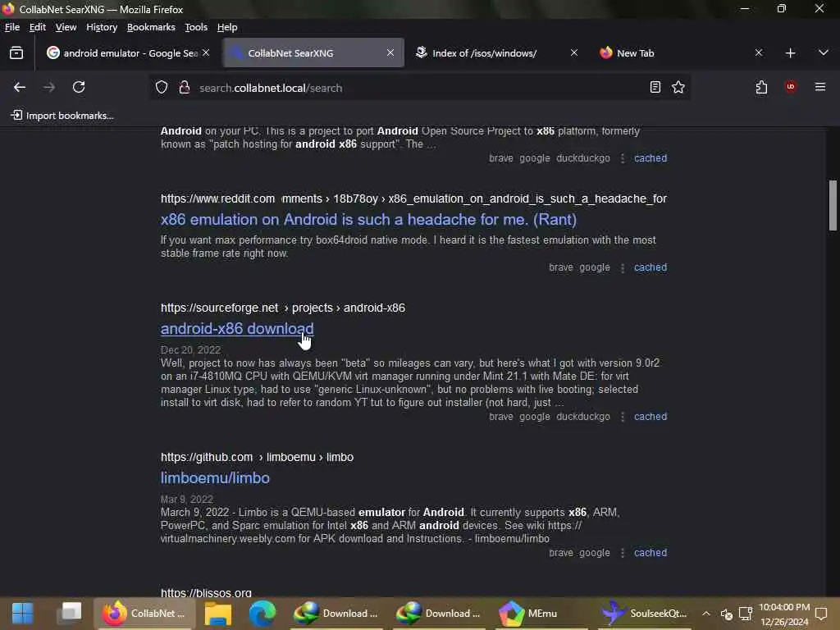Image resolution: width=840 pixels, height=630 pixels.
Task: Open the limboemu/limbo result link
Action: coord(215,478)
